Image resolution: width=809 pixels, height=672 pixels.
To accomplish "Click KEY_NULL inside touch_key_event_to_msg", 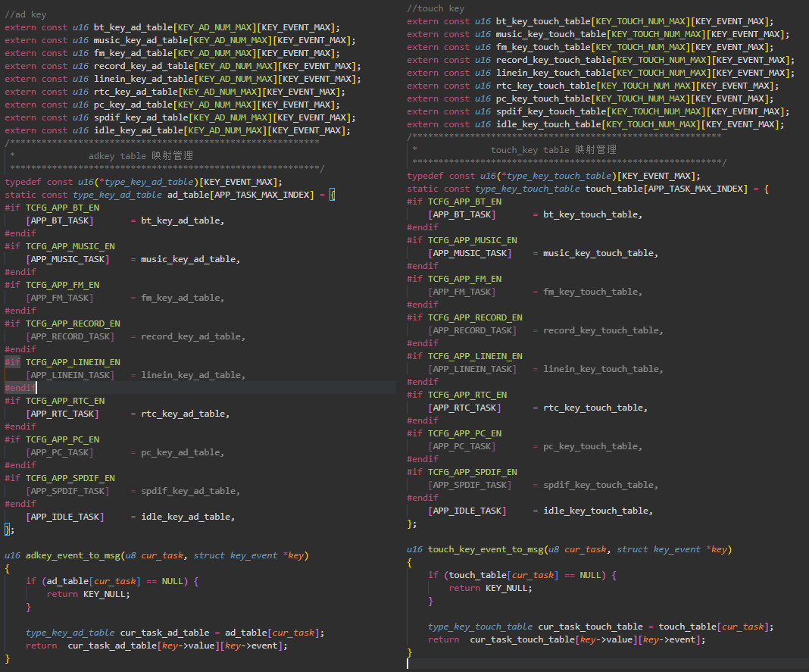I will tap(506, 588).
